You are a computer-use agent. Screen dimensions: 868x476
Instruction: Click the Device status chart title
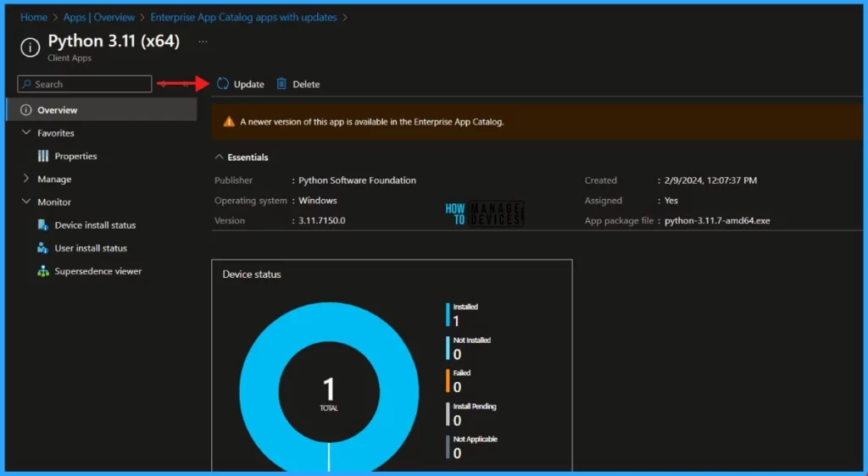[x=252, y=274]
